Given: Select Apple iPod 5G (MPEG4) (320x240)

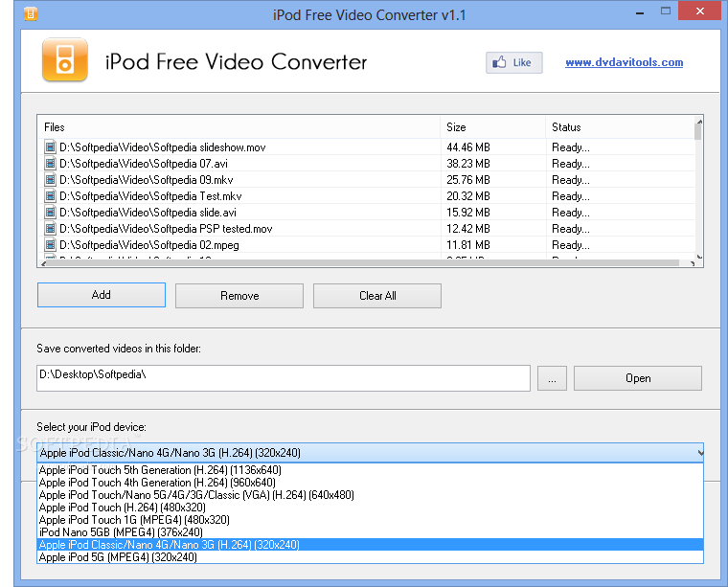Looking at the screenshot, I should click(x=370, y=557).
